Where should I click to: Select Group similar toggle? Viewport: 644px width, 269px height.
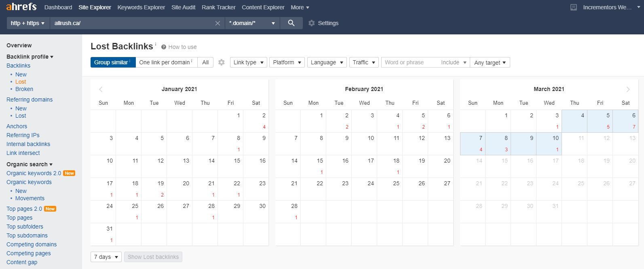(x=113, y=62)
